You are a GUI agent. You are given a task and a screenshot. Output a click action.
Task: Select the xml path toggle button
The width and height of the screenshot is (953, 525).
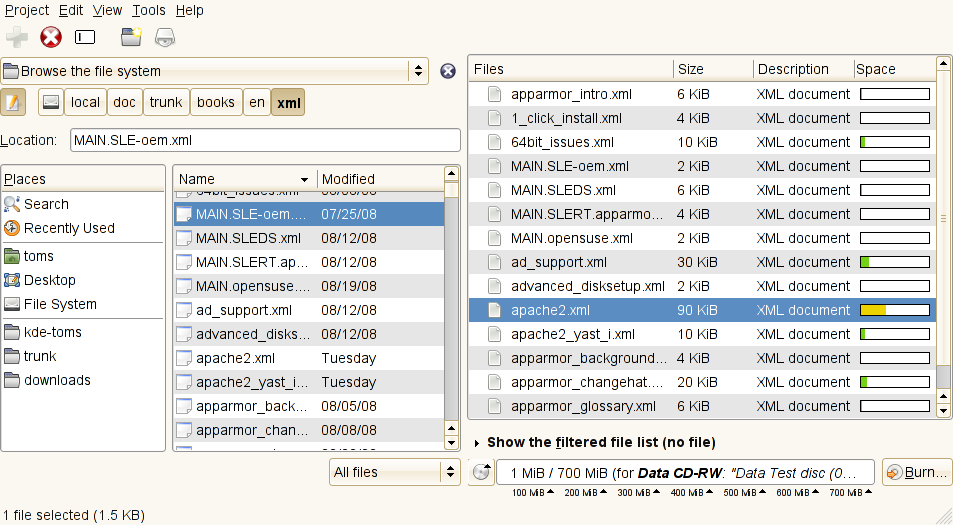coord(288,102)
